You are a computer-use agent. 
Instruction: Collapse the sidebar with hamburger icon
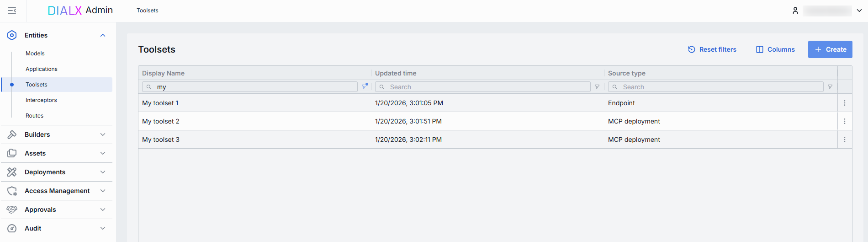(12, 11)
